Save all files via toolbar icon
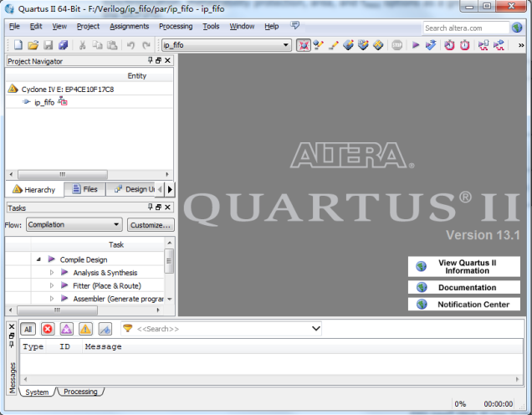Viewport: 532px width, 415px height. [63, 45]
